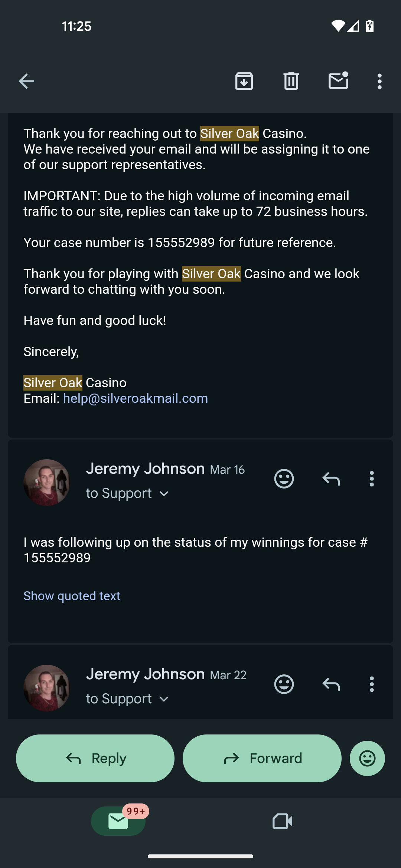Archive this email conversation
The width and height of the screenshot is (401, 868).
point(244,81)
